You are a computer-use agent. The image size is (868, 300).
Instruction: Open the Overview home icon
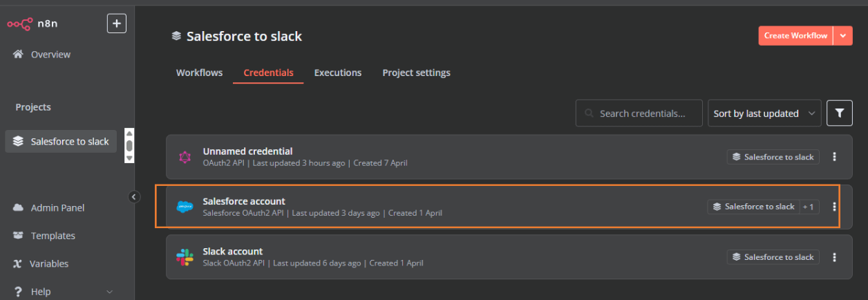pos(19,55)
